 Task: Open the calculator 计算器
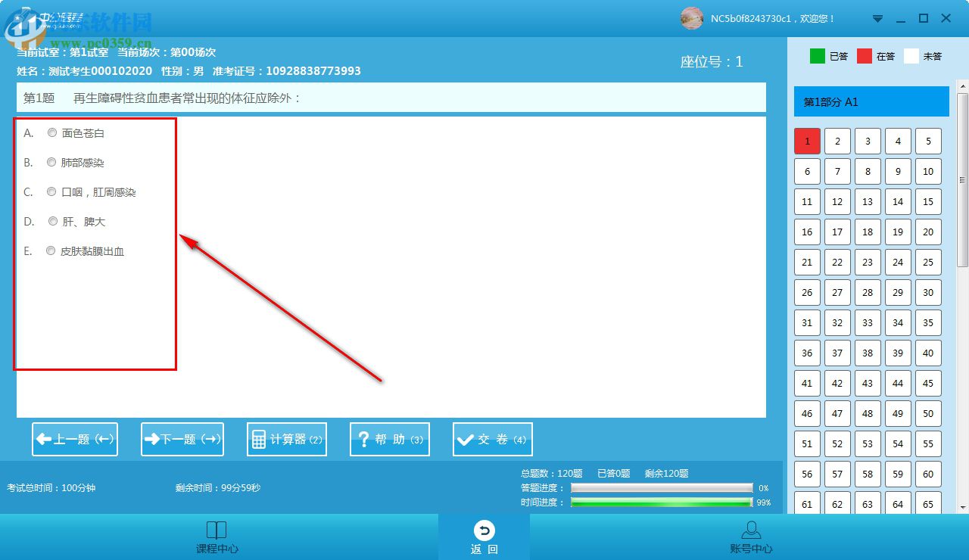(x=287, y=439)
